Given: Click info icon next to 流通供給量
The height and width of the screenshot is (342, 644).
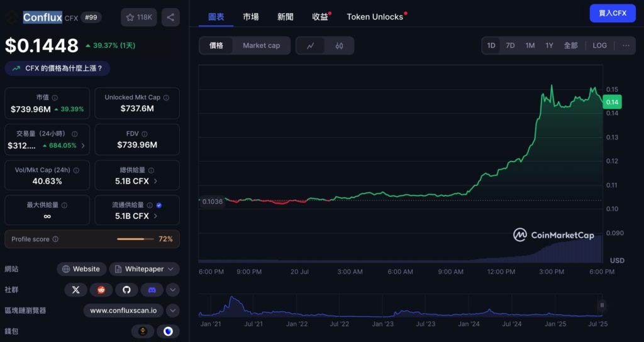Looking at the screenshot, I should (x=150, y=206).
